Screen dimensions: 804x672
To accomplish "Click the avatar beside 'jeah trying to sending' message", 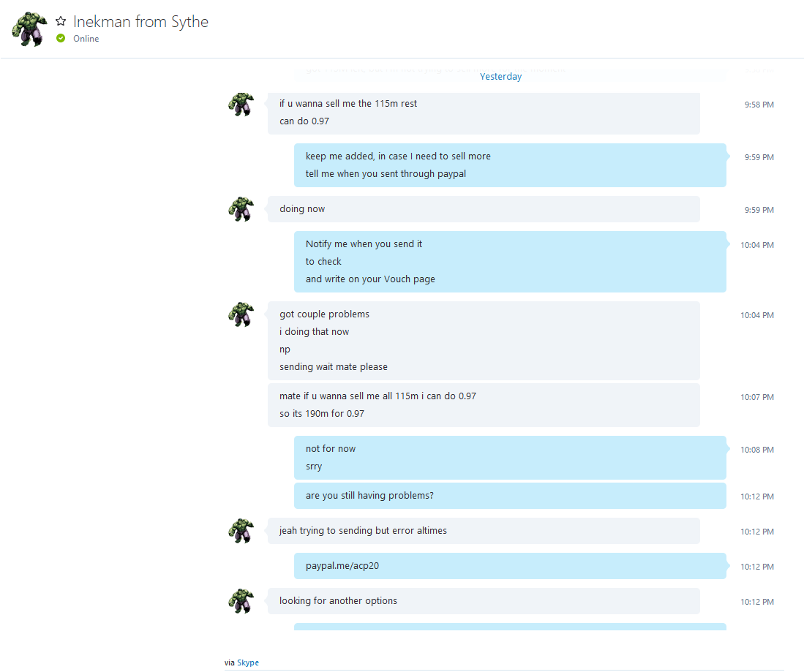I will tap(241, 531).
